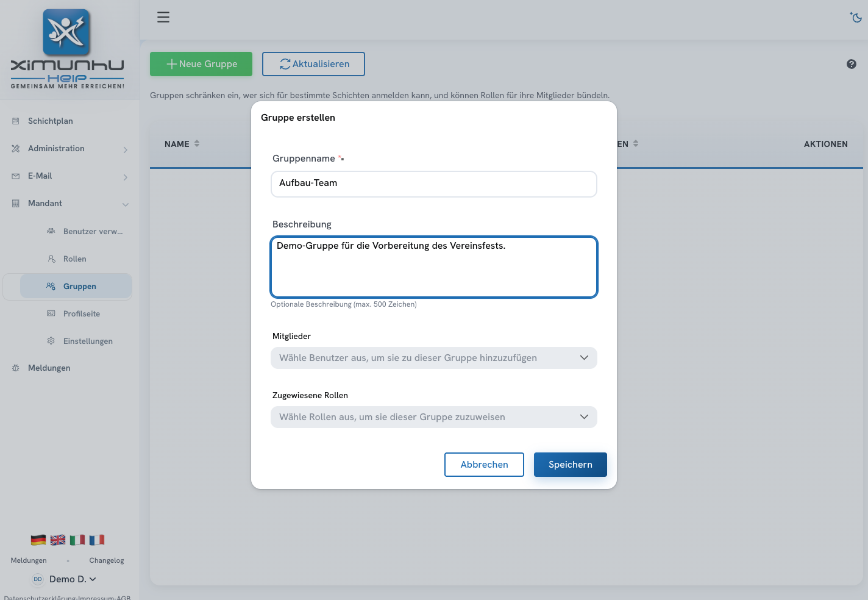868x600 pixels.
Task: Select the German flag language
Action: coord(38,540)
